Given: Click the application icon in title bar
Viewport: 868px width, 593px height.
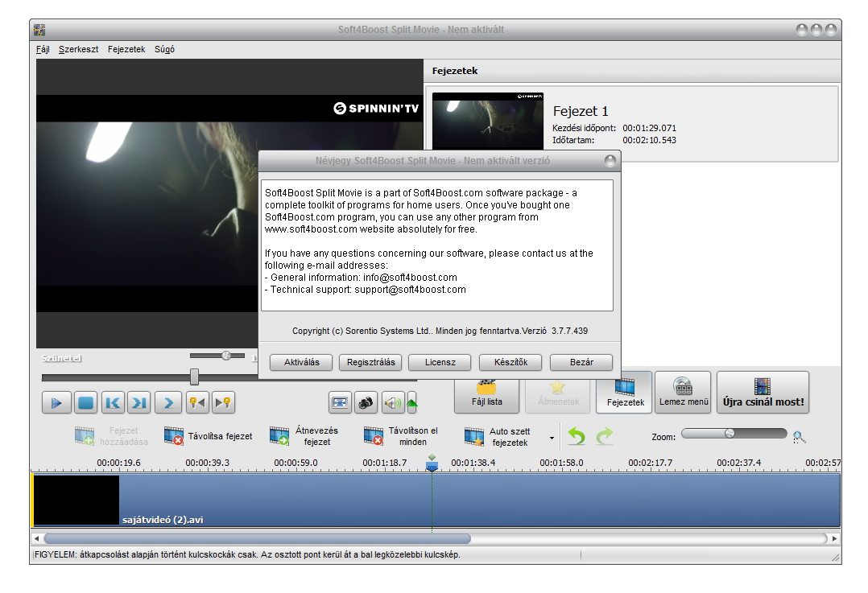Looking at the screenshot, I should (39, 30).
